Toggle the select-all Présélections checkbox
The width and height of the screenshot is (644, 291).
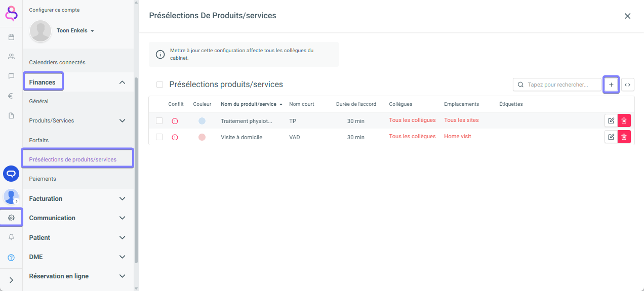[x=160, y=85]
